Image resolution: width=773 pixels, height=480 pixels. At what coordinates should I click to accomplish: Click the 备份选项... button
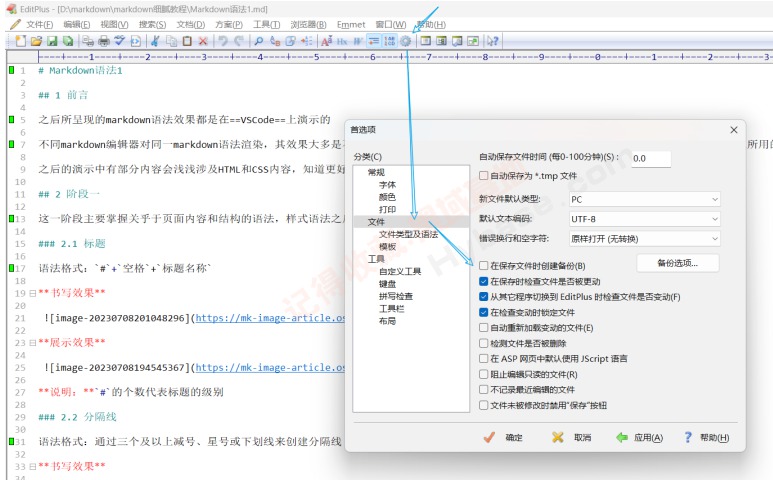coord(678,263)
